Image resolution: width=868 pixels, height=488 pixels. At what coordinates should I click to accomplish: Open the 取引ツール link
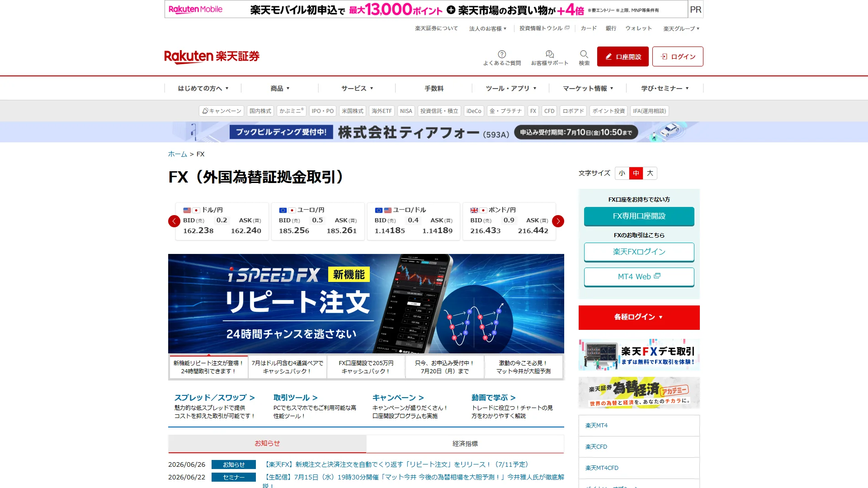pos(296,398)
